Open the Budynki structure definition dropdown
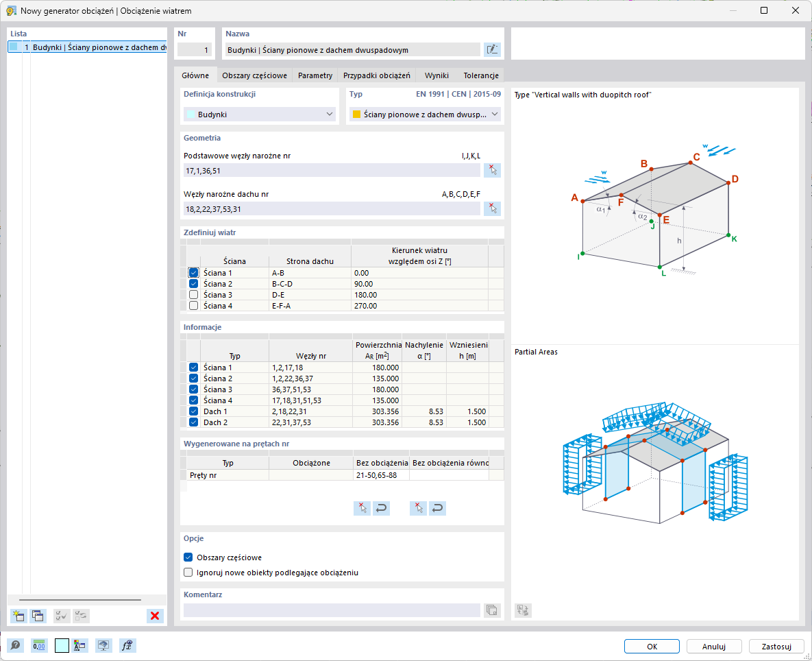The height and width of the screenshot is (661, 812). (260, 114)
